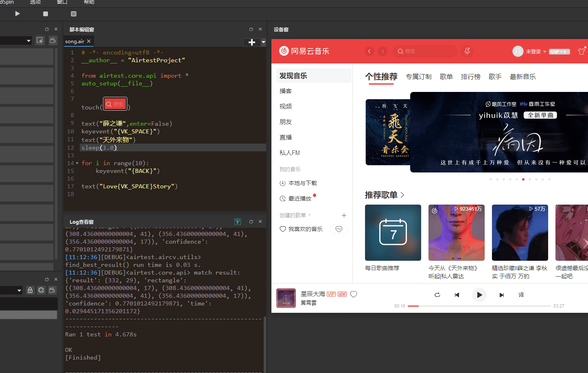Go forward in NetEase Music navigation
The height and width of the screenshot is (373, 588).
click(383, 51)
